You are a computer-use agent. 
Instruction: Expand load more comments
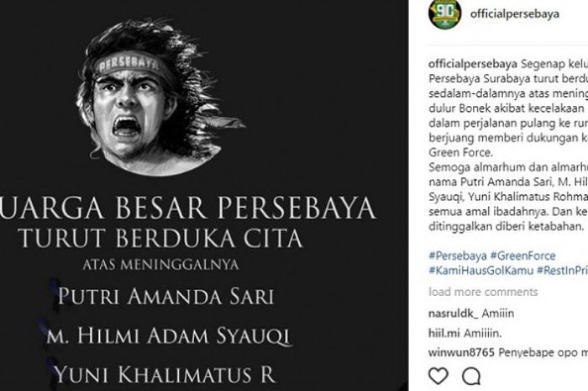tap(483, 292)
